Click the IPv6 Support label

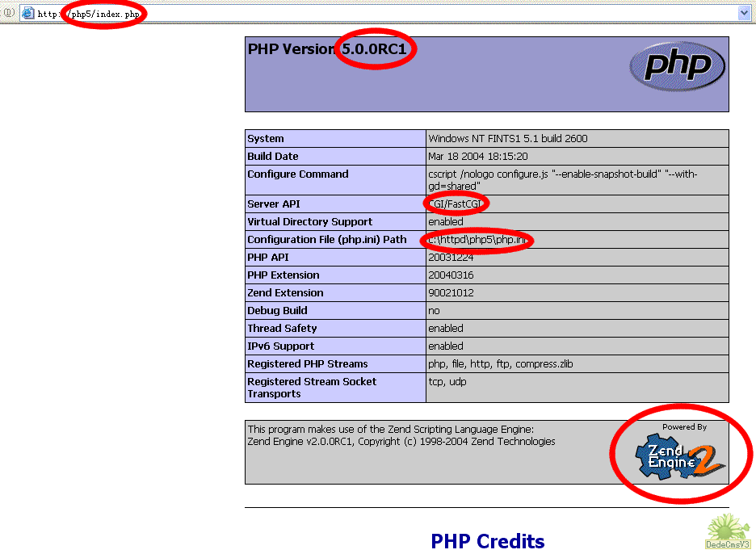point(280,346)
